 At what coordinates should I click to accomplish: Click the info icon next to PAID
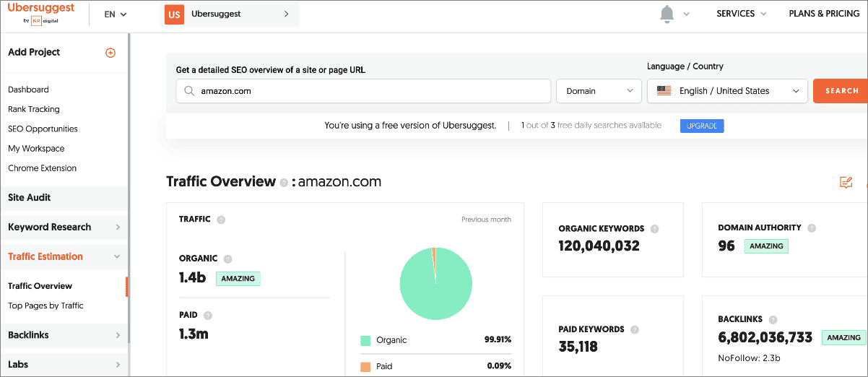pos(208,316)
